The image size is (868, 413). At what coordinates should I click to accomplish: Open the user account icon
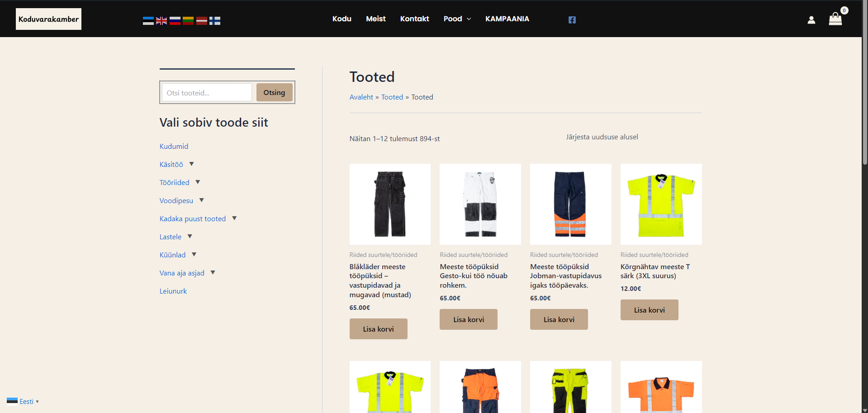[x=811, y=20]
